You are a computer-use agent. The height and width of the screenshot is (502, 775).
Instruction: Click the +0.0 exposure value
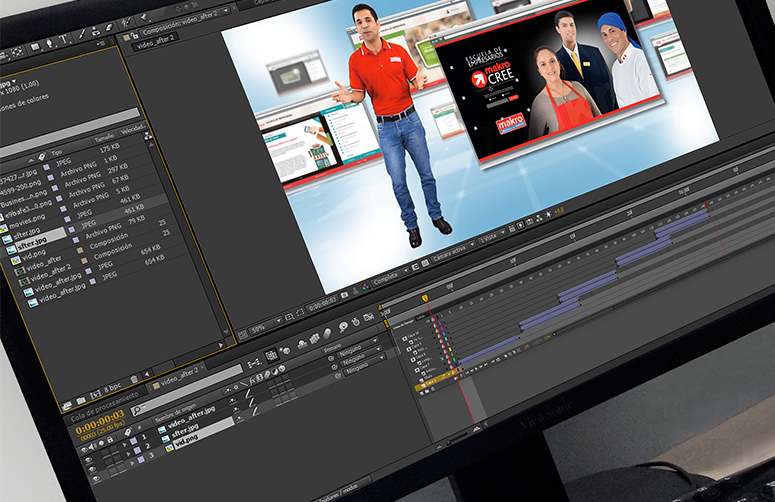point(559,211)
